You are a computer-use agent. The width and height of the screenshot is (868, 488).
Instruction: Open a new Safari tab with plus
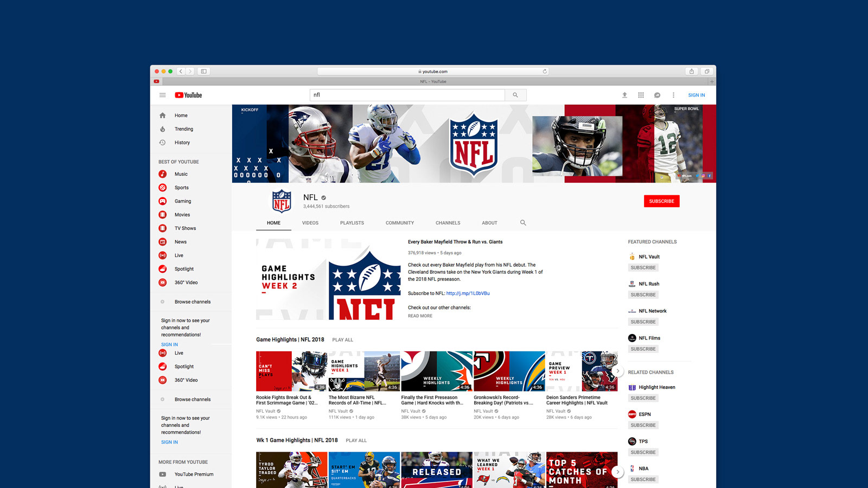(712, 81)
